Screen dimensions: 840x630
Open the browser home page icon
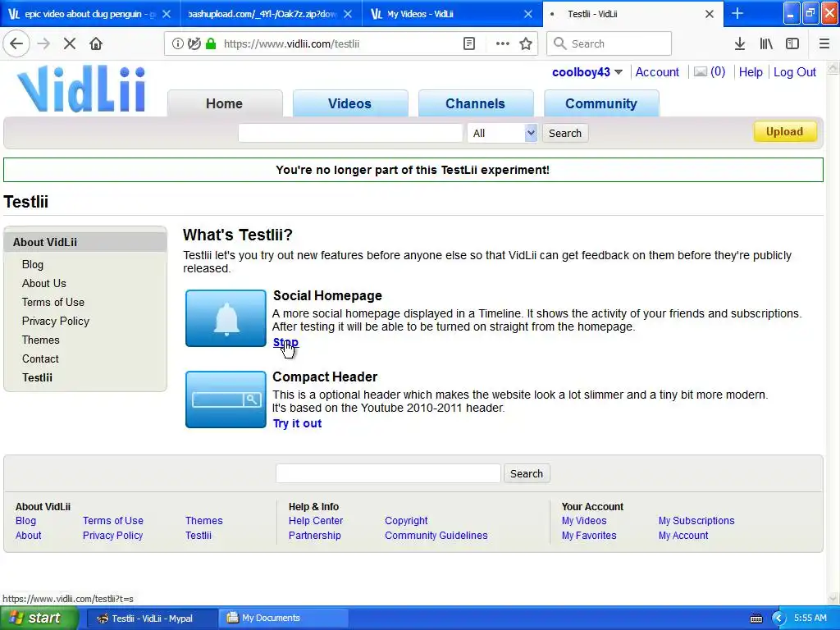pyautogui.click(x=96, y=43)
